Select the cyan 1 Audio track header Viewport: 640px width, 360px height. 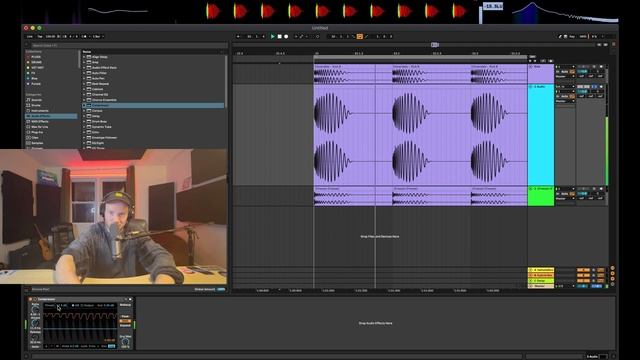coord(541,135)
